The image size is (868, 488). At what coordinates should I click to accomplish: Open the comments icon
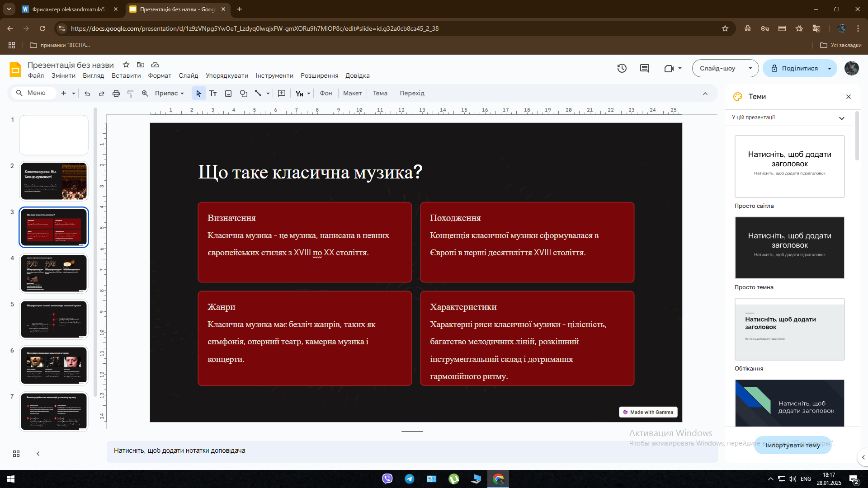645,68
